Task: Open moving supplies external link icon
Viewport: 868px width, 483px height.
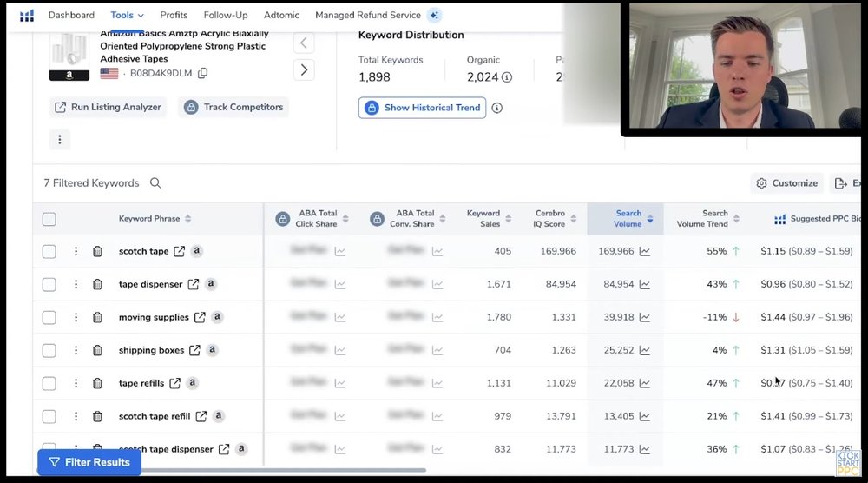Action: (x=200, y=317)
